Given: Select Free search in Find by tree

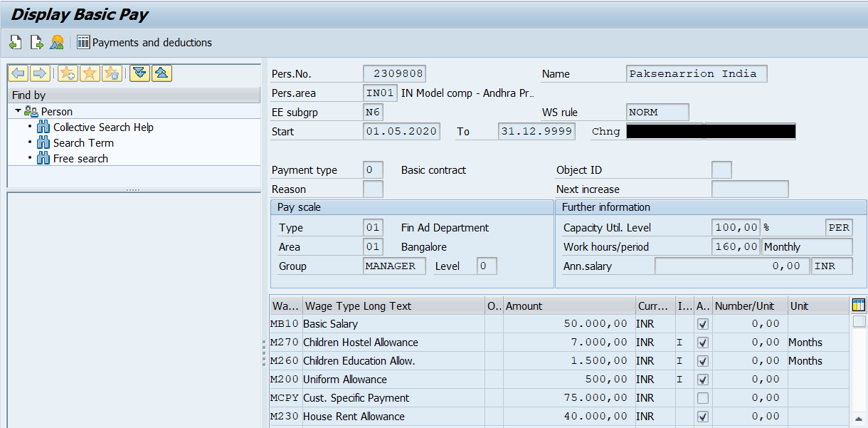Looking at the screenshot, I should [x=80, y=159].
